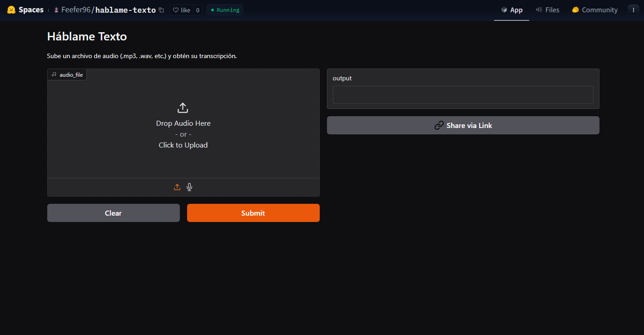The width and height of the screenshot is (644, 335).
Task: Switch to microphone recording source
Action: point(189,187)
